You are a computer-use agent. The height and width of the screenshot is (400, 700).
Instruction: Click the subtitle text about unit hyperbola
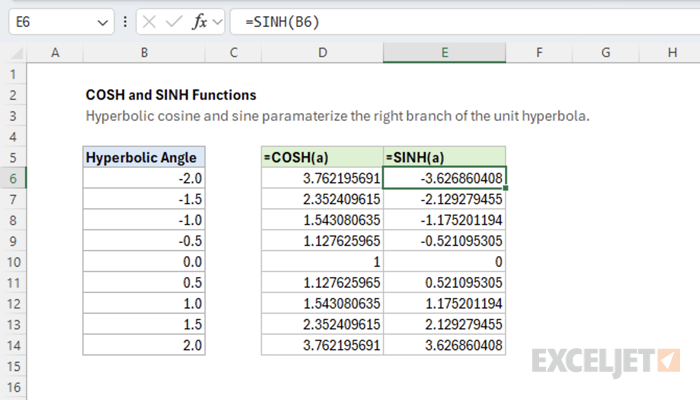coord(338,116)
